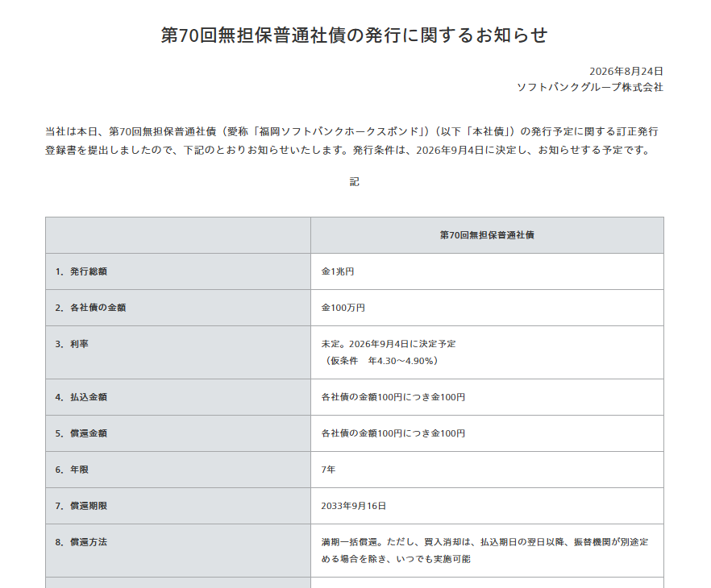
Task: Select row label 2. 各社債の金額
Action: (90, 308)
